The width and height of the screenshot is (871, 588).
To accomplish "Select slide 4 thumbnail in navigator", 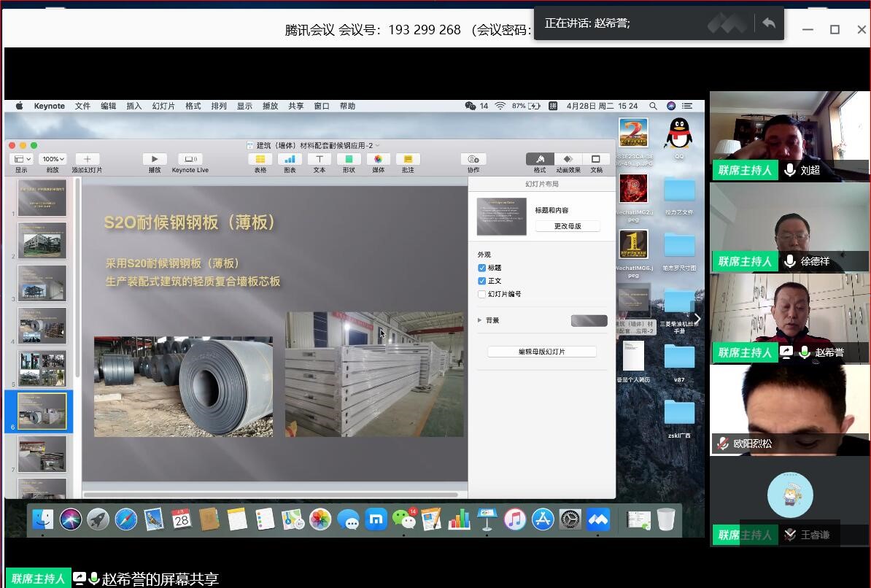I will [42, 325].
